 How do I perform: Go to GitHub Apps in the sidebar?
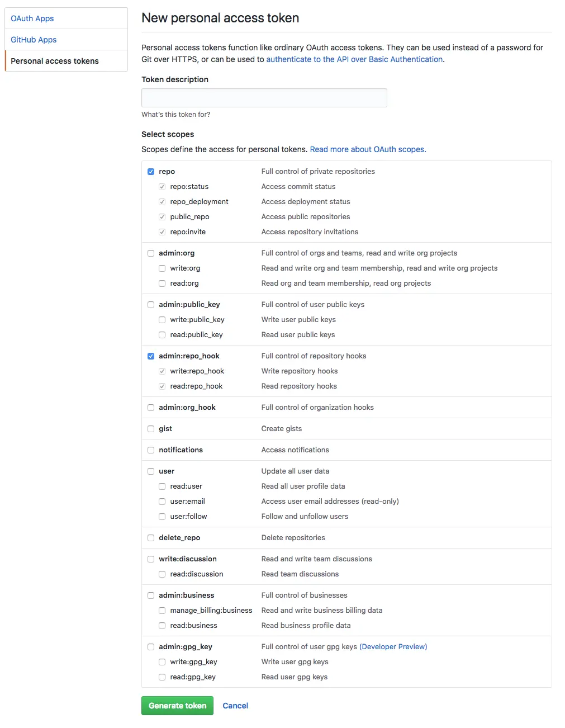[34, 40]
